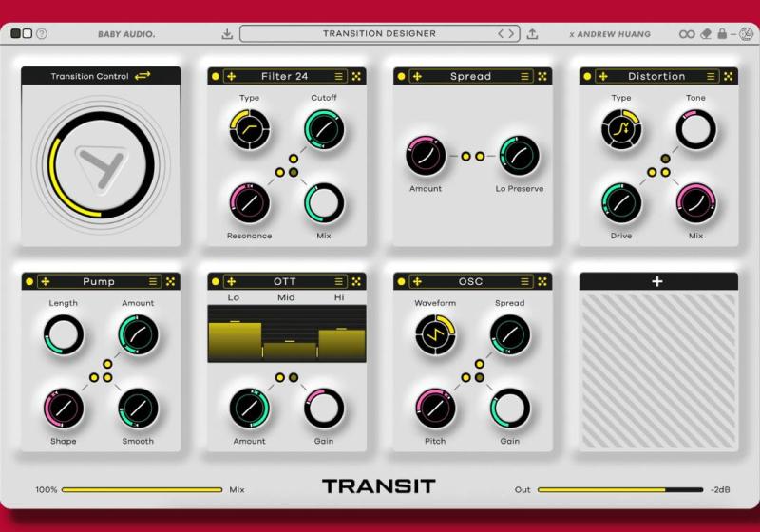Click the big Transition Control macro knob
Screen dimensions: 760x532
tap(101, 164)
